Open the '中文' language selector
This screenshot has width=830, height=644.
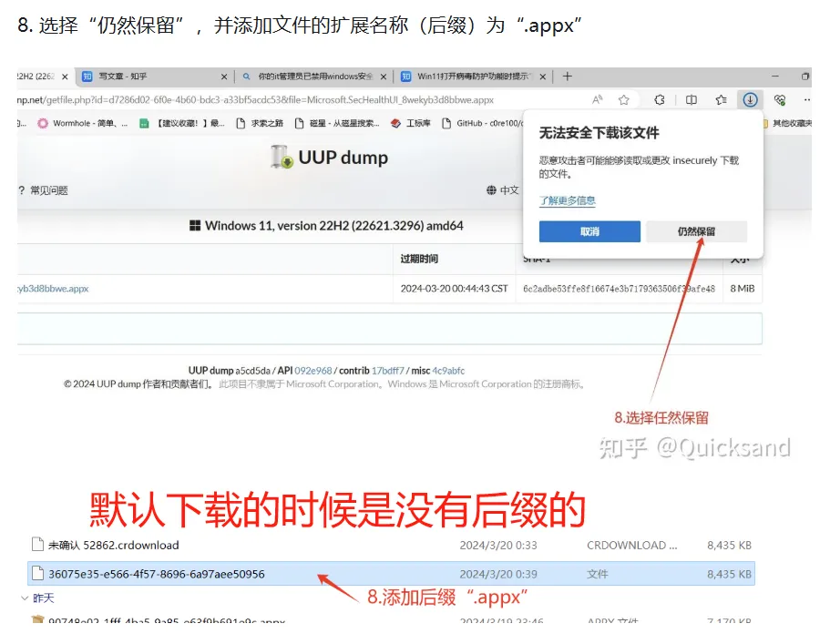coord(502,190)
